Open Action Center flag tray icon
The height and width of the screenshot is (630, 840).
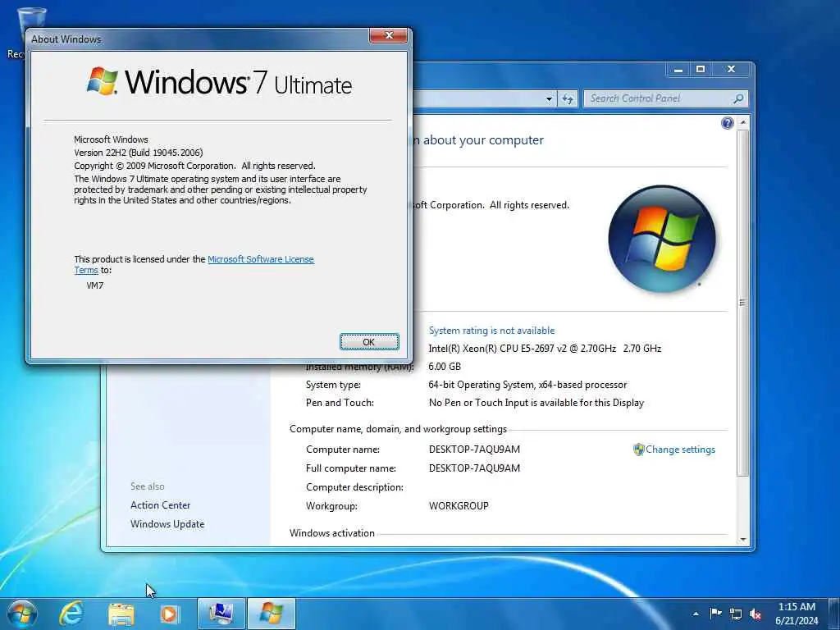(715, 614)
